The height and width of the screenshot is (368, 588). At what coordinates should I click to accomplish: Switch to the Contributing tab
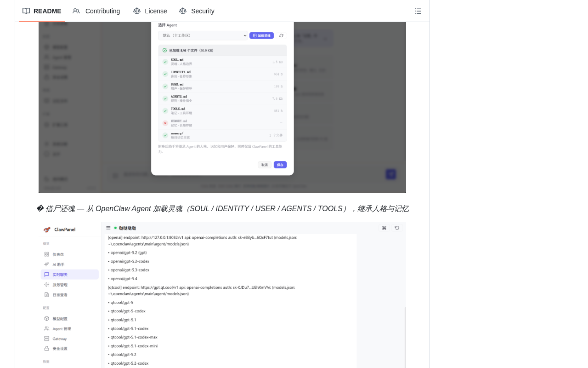pos(96,11)
